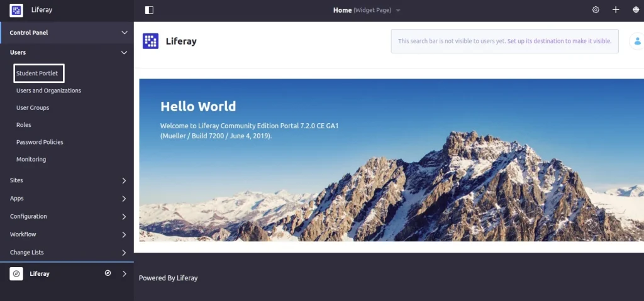
Task: Collapse the Users category chevron
Action: [x=124, y=53]
